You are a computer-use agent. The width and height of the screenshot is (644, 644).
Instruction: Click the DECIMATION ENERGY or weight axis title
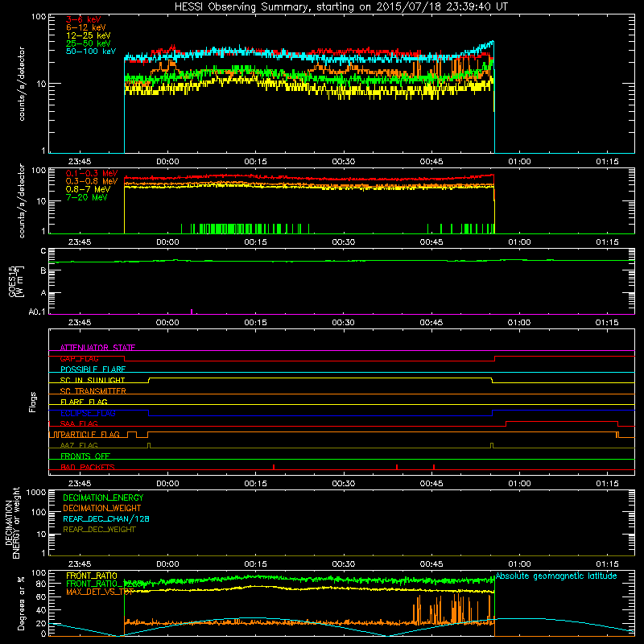click(x=12, y=522)
